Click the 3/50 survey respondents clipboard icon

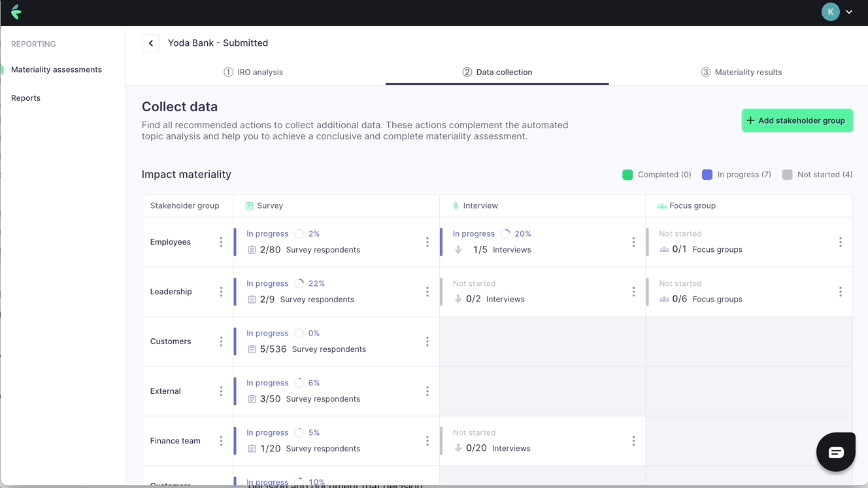252,399
